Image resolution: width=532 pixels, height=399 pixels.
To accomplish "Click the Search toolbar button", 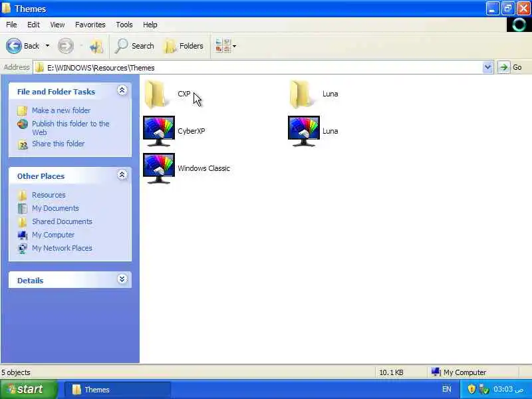I will click(134, 46).
